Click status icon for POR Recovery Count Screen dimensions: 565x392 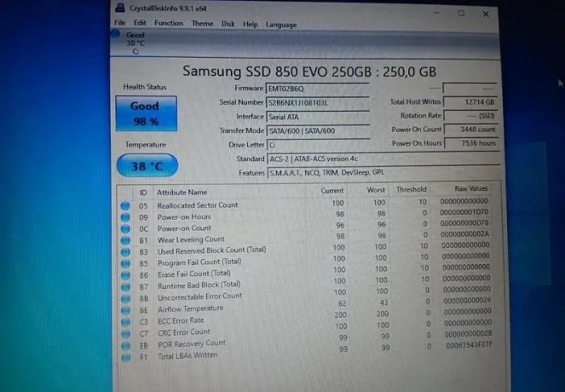pyautogui.click(x=126, y=346)
